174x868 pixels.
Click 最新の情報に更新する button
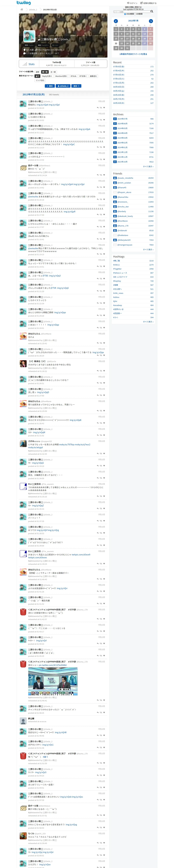(133, 7)
